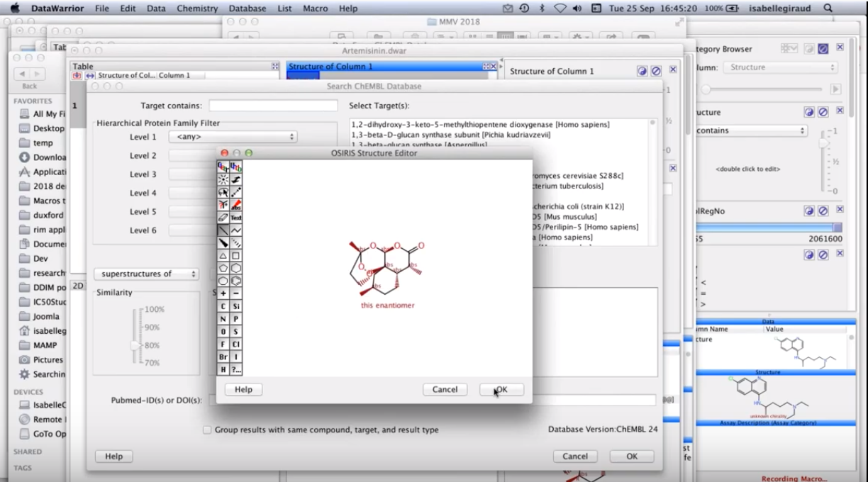
Task: Open the List menu
Action: pyautogui.click(x=284, y=8)
